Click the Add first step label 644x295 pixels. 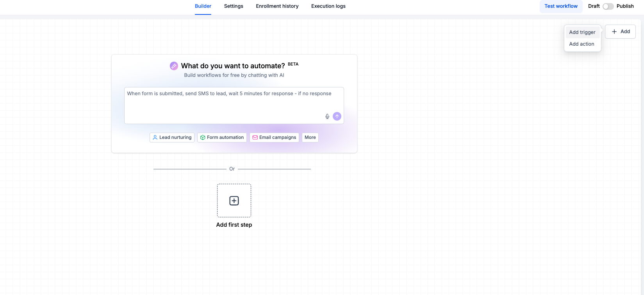(x=234, y=225)
